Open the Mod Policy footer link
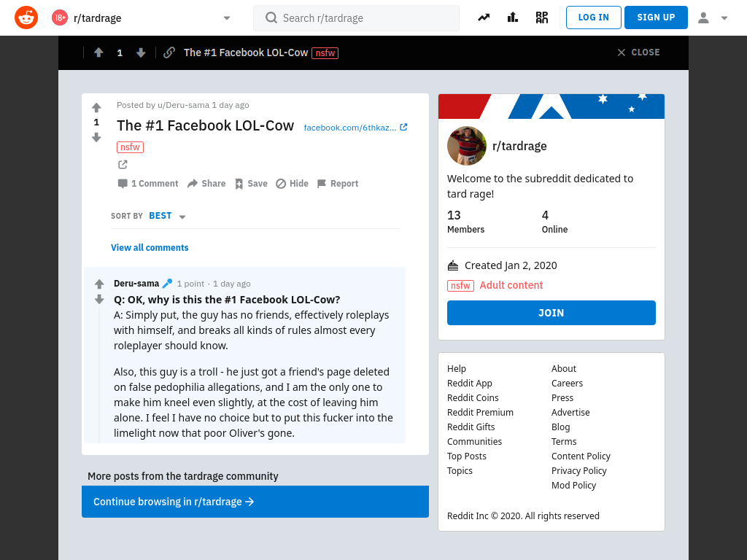The height and width of the screenshot is (560, 747). pos(573,485)
